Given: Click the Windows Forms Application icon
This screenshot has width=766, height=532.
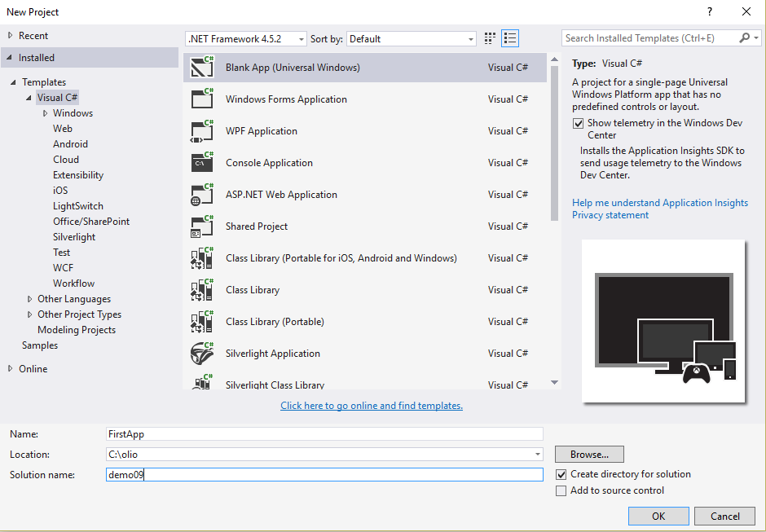Looking at the screenshot, I should (x=201, y=99).
